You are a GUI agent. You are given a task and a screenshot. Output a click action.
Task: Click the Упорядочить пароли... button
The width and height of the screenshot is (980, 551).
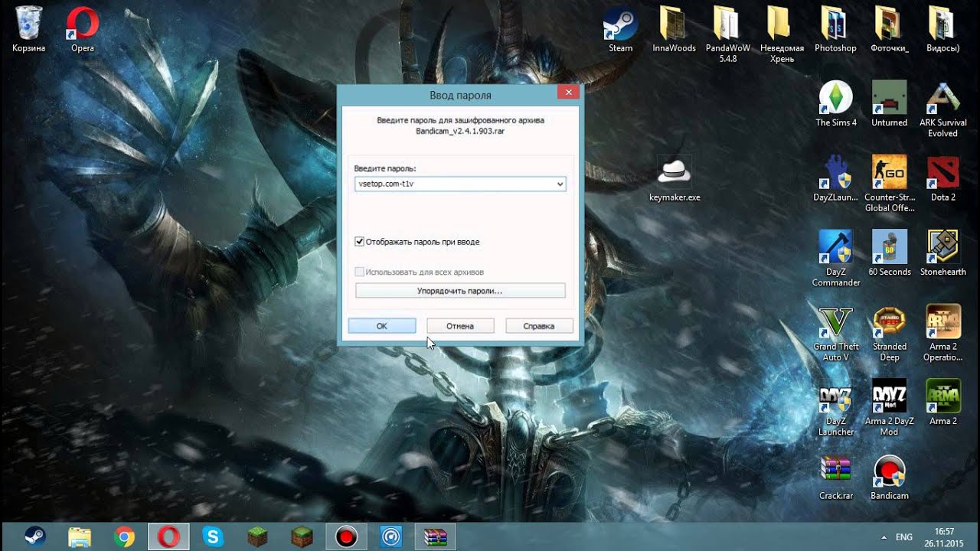click(x=460, y=291)
